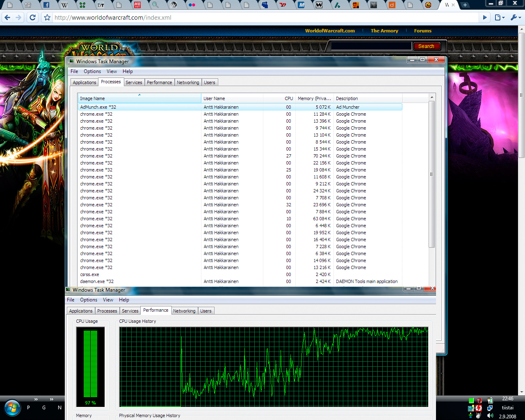Click the browser back arrow
The width and height of the screenshot is (525, 420).
pos(7,18)
